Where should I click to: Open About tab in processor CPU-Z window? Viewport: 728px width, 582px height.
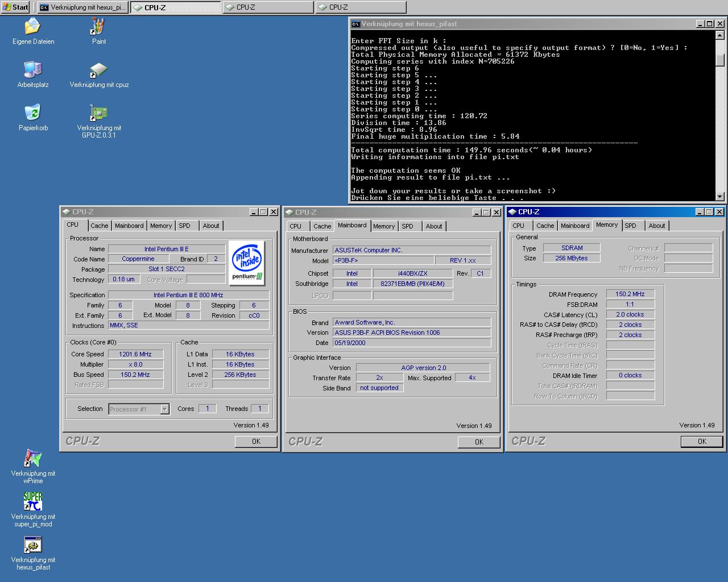coord(211,226)
